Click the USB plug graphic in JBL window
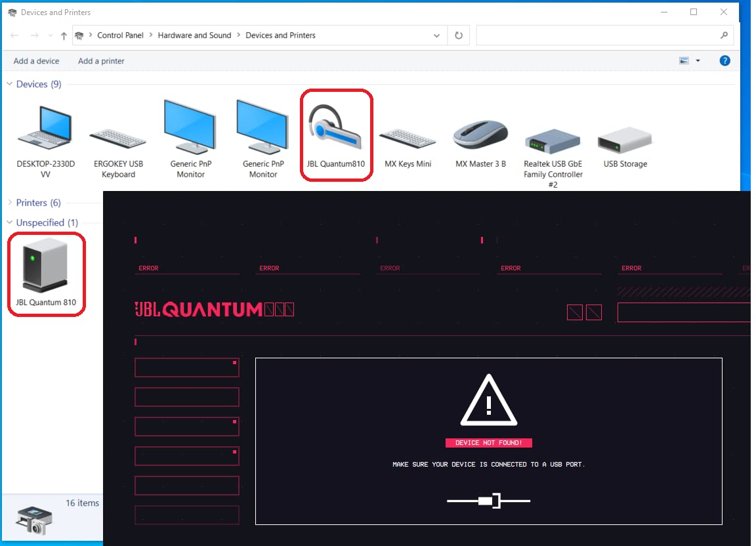 (488, 501)
